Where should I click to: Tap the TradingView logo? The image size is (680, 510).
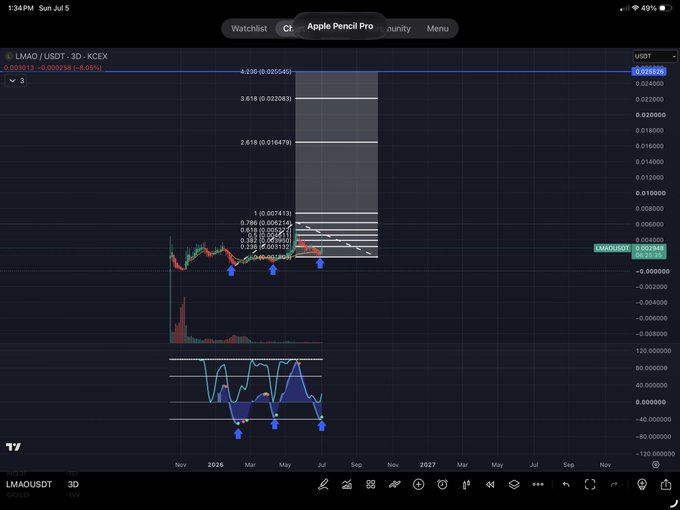pos(13,447)
